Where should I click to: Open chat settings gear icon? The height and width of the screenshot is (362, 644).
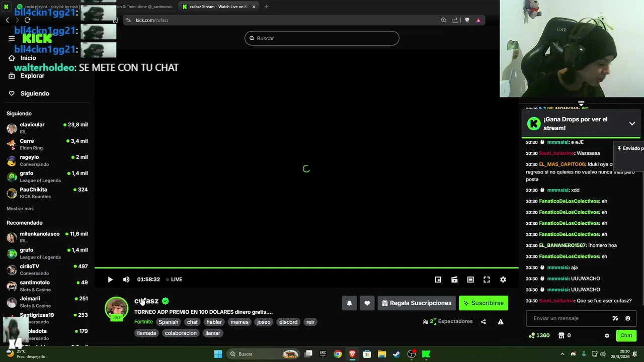[x=607, y=336]
